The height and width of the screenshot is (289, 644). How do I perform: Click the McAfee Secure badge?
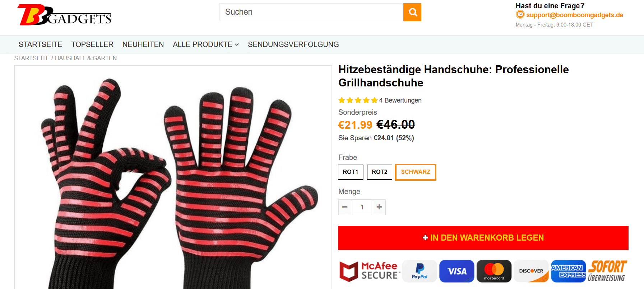pyautogui.click(x=369, y=271)
